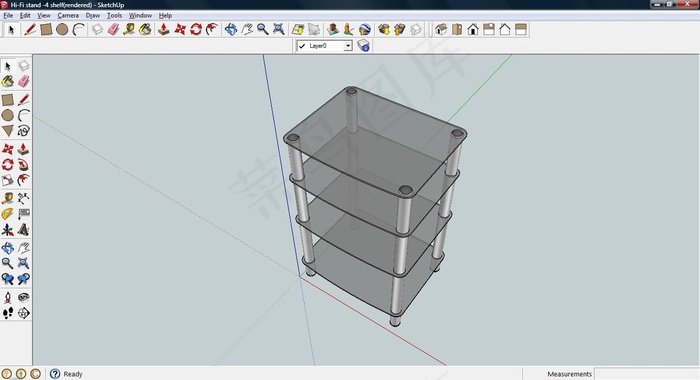The width and height of the screenshot is (700, 380).
Task: Select the Orbit tool in top toolbar
Action: pyautogui.click(x=231, y=29)
